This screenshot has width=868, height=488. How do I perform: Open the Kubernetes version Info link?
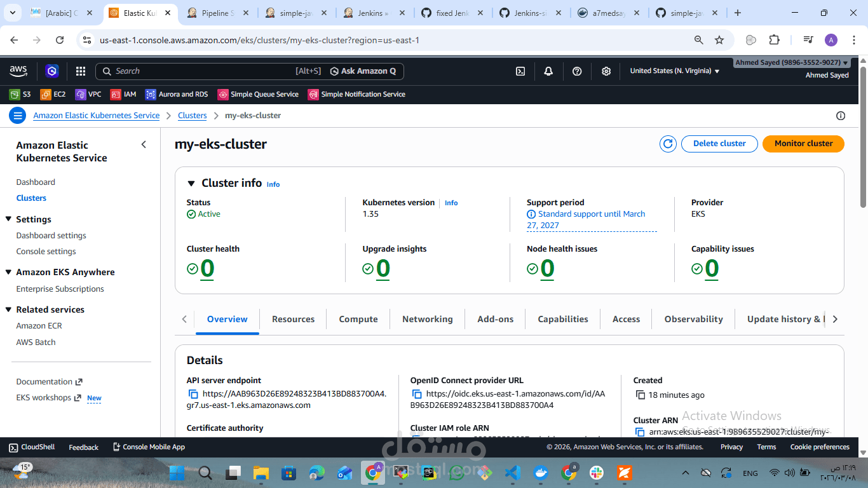(x=451, y=203)
